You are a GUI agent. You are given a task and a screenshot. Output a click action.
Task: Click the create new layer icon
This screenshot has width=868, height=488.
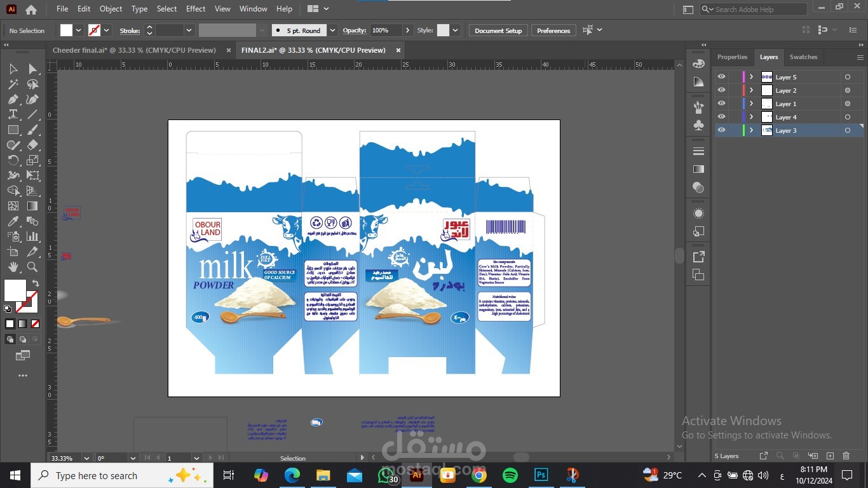click(x=829, y=456)
